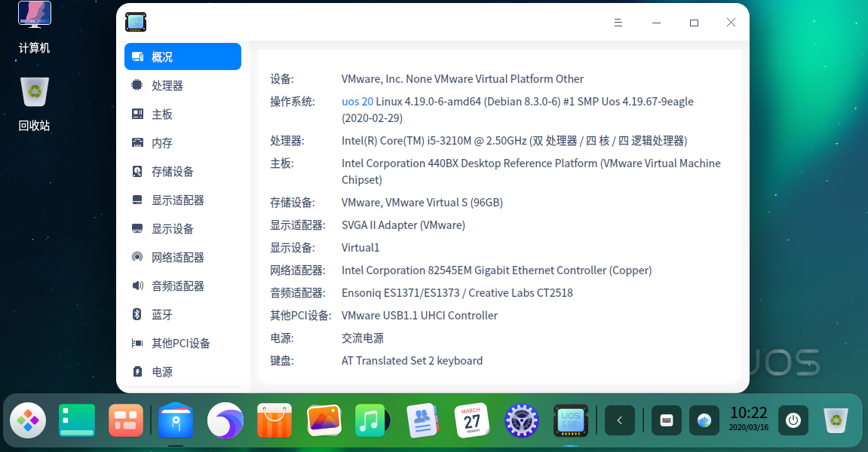Open multitasking view in the dock
This screenshot has width=868, height=452.
coord(126,420)
